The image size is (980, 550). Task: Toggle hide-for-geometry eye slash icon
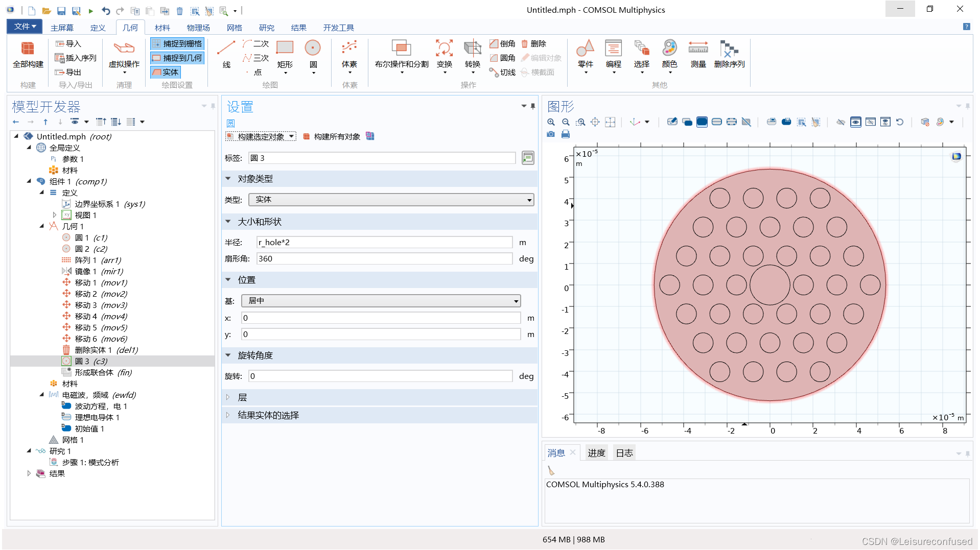(841, 122)
